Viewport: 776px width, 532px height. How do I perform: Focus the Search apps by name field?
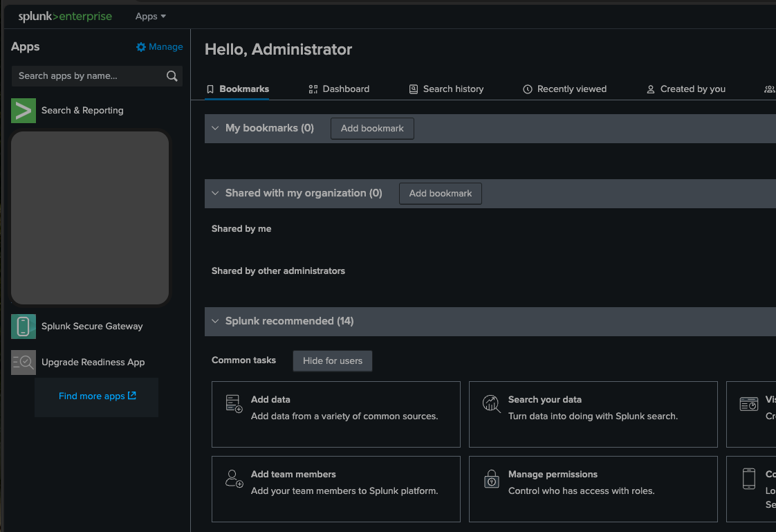[97, 75]
